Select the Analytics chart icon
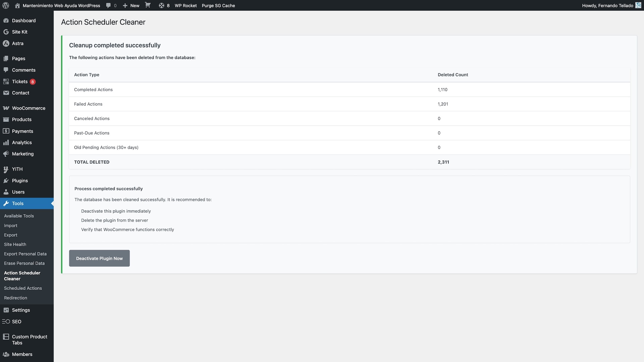The width and height of the screenshot is (644, 362). 6,142
